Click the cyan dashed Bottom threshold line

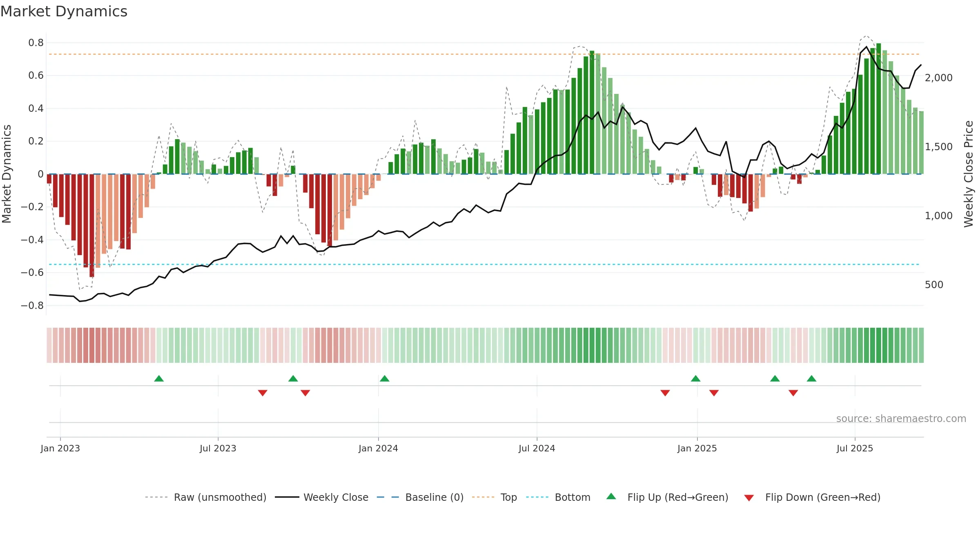click(485, 264)
